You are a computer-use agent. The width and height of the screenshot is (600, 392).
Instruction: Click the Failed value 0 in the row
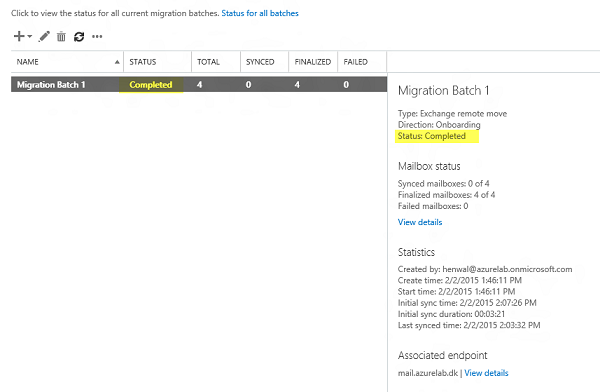(346, 85)
